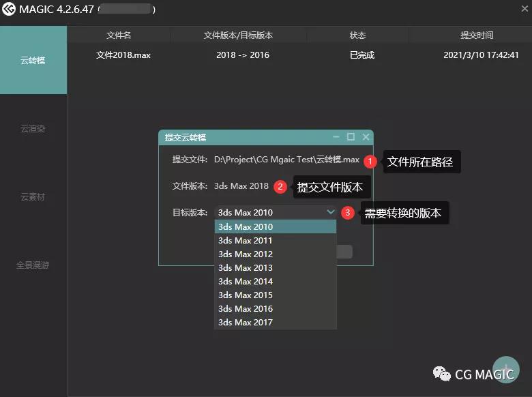
Task: Open the 云转模 sidebar tab
Action: [33, 61]
